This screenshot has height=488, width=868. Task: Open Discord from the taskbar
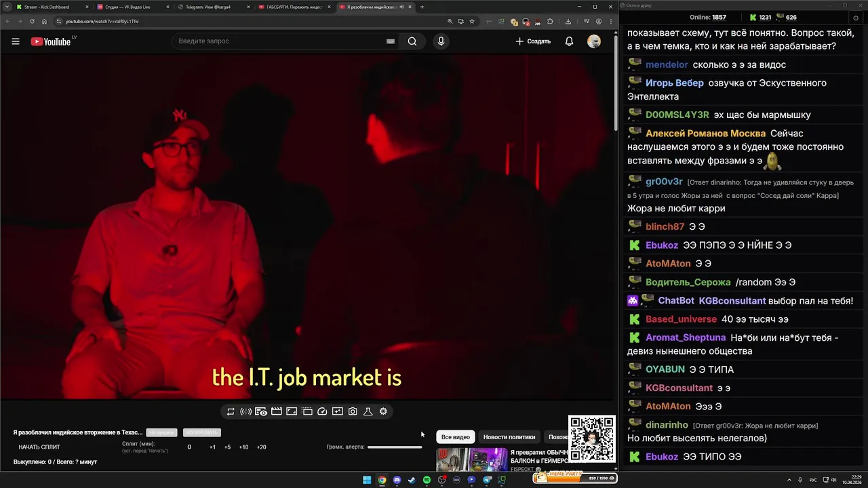click(397, 480)
